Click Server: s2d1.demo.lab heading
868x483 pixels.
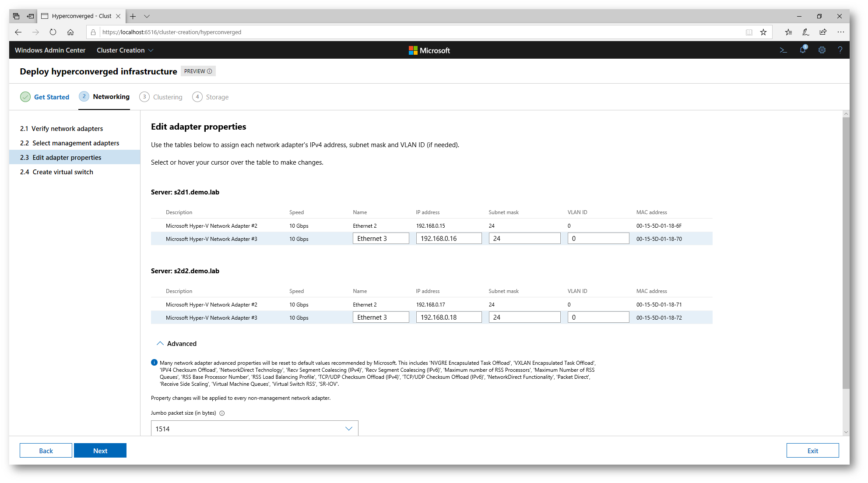(185, 192)
